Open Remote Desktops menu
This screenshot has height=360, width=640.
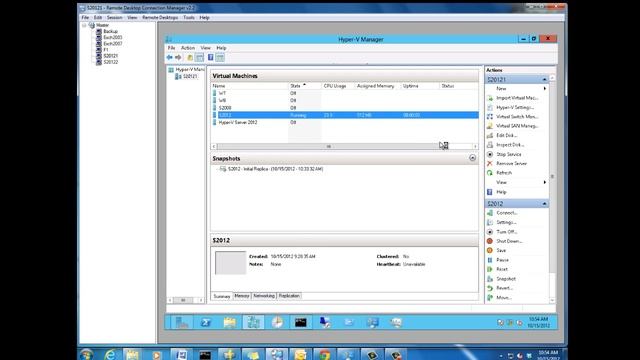coord(160,18)
